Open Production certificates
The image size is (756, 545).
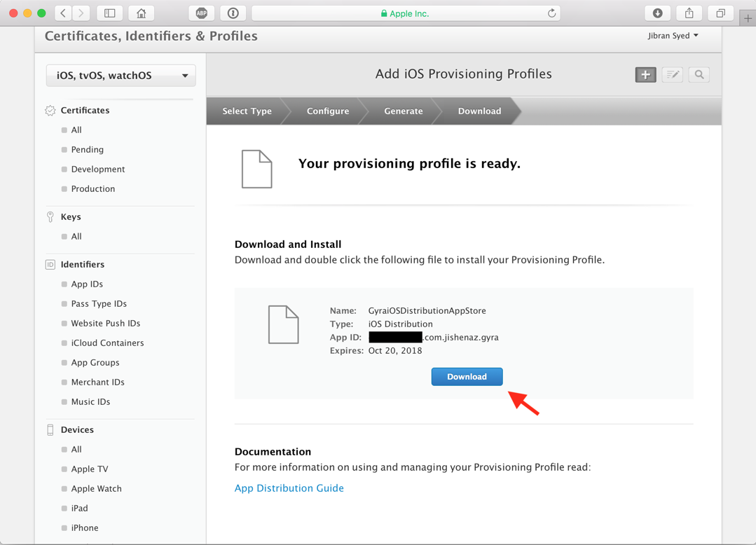pos(93,189)
